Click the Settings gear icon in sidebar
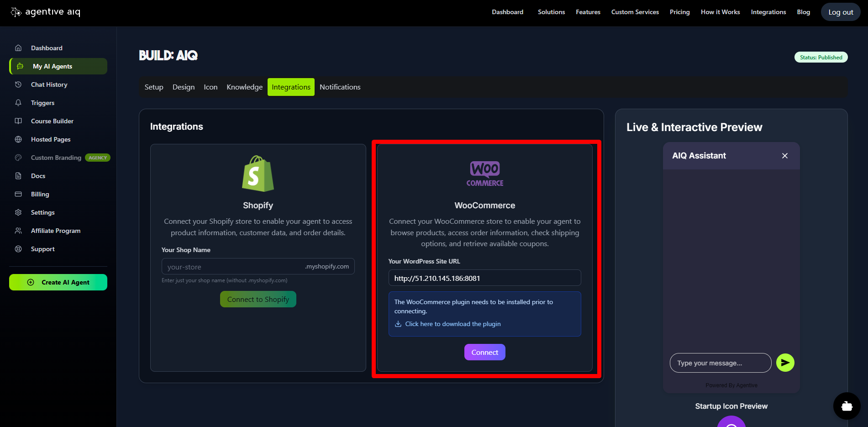The height and width of the screenshot is (427, 868). tap(18, 212)
